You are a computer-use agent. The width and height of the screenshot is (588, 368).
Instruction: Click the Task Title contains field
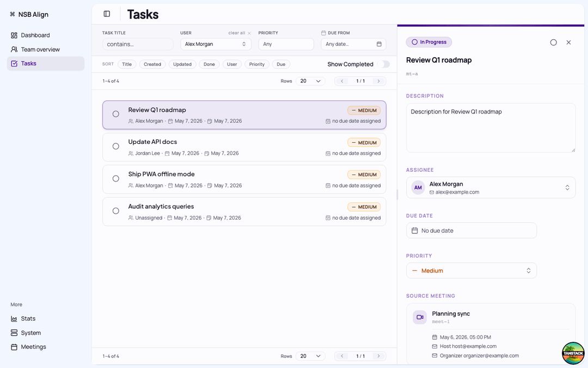coord(138,44)
